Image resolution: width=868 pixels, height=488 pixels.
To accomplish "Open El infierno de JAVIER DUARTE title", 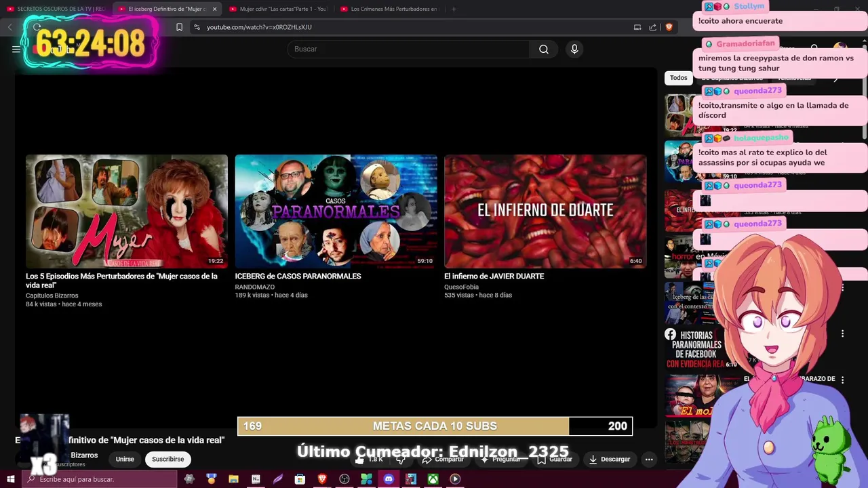I will point(494,276).
